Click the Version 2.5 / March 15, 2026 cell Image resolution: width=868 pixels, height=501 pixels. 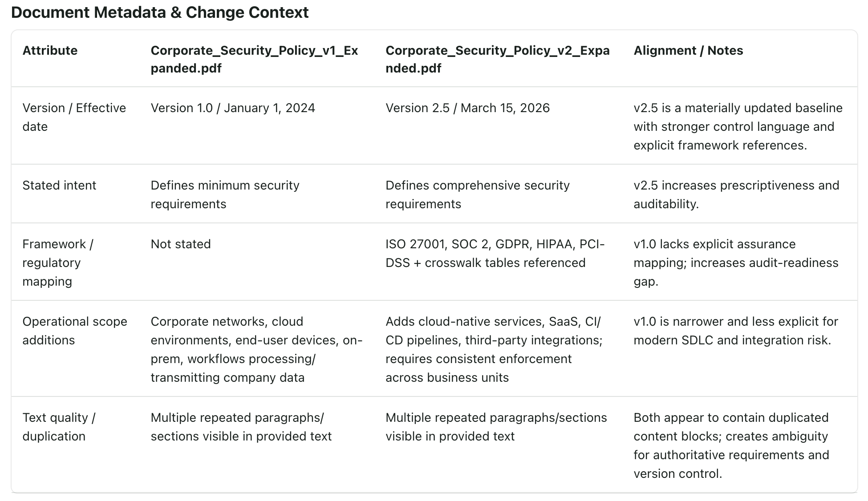coord(467,108)
